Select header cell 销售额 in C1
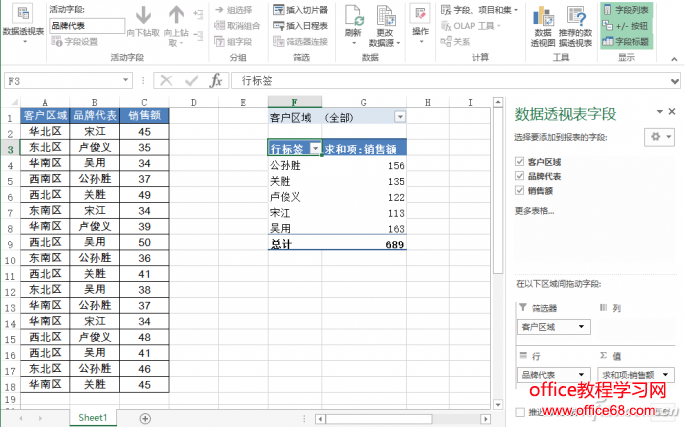685x427 pixels. pyautogui.click(x=144, y=115)
